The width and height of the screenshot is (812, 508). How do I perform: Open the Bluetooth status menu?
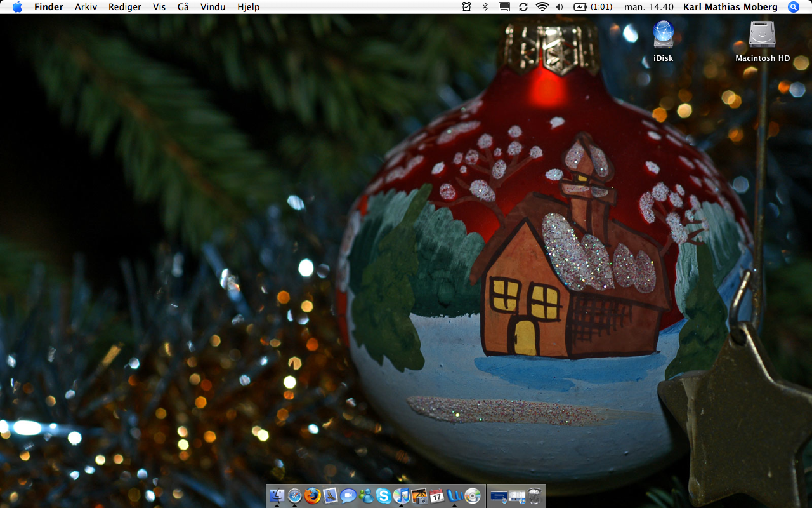pos(485,7)
